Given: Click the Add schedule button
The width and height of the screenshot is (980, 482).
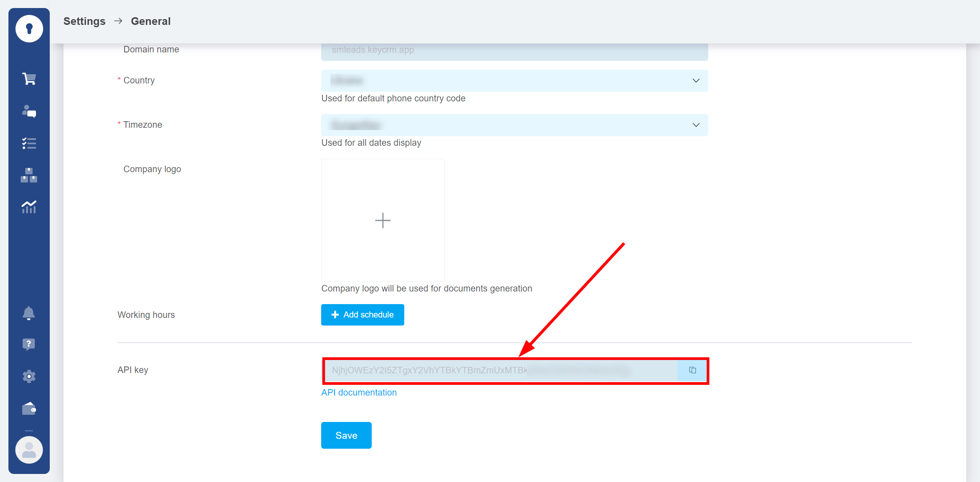Looking at the screenshot, I should tap(363, 315).
